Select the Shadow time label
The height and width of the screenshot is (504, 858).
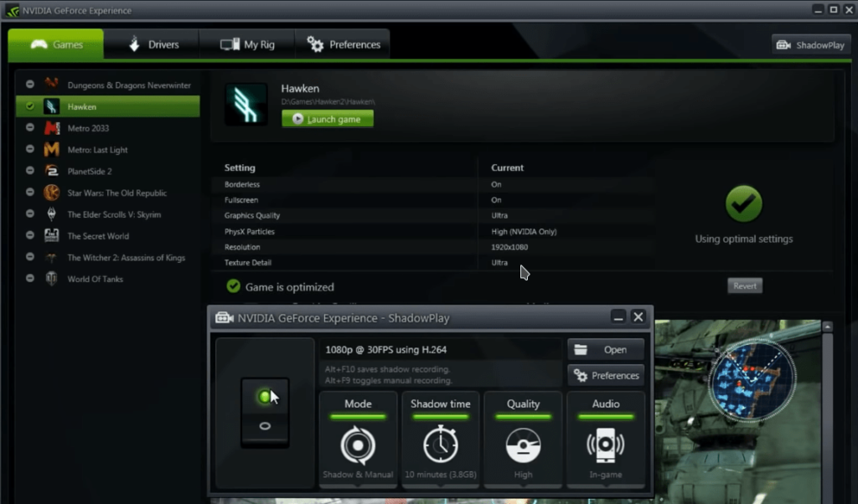[x=441, y=404]
